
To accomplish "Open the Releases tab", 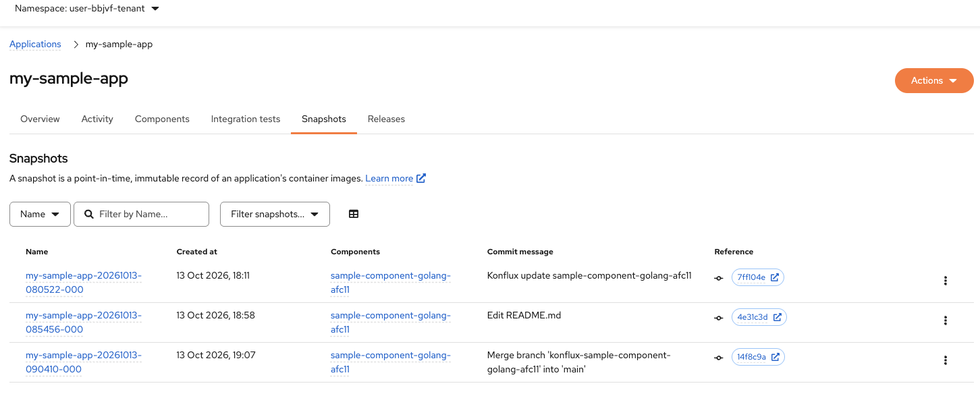I will point(386,119).
